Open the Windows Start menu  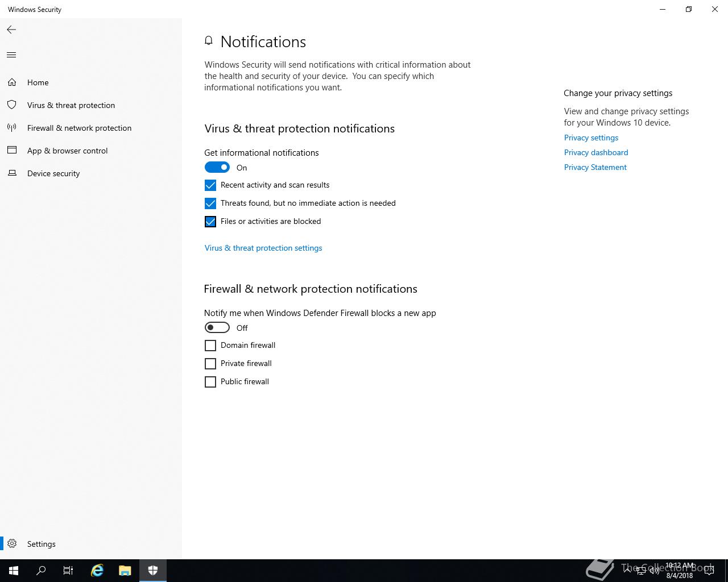tap(14, 571)
